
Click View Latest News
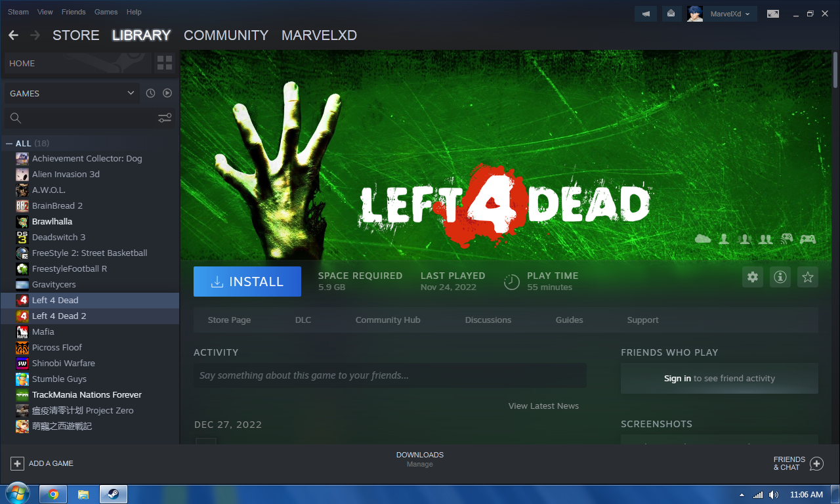(x=543, y=406)
